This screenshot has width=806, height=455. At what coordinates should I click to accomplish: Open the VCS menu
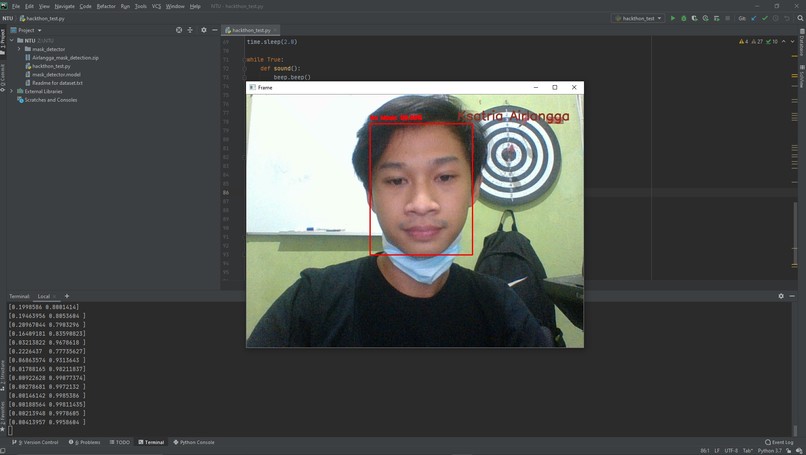pyautogui.click(x=156, y=6)
